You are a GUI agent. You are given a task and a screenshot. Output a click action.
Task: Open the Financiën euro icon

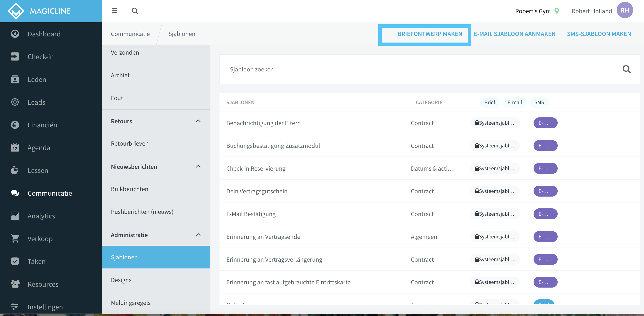click(x=15, y=125)
